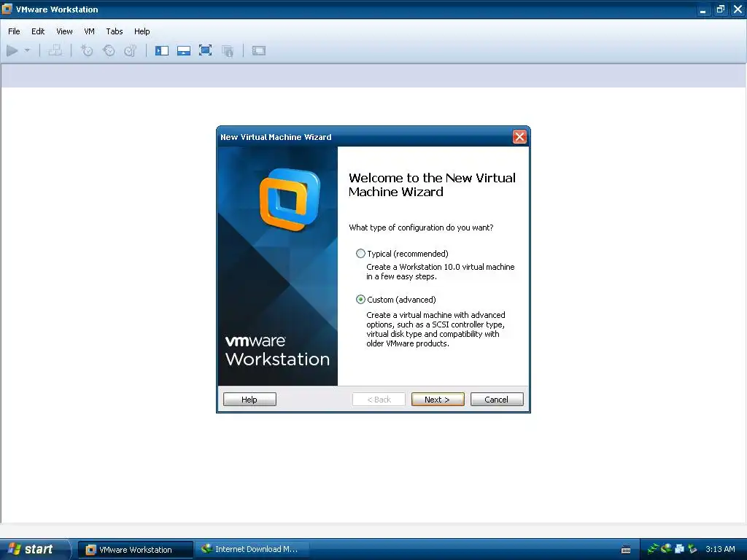Open the Tabs menu
Screen dimensions: 747x560
(x=115, y=31)
